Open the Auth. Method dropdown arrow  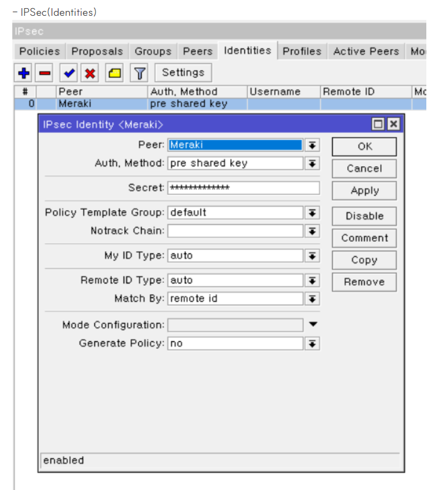(x=312, y=163)
